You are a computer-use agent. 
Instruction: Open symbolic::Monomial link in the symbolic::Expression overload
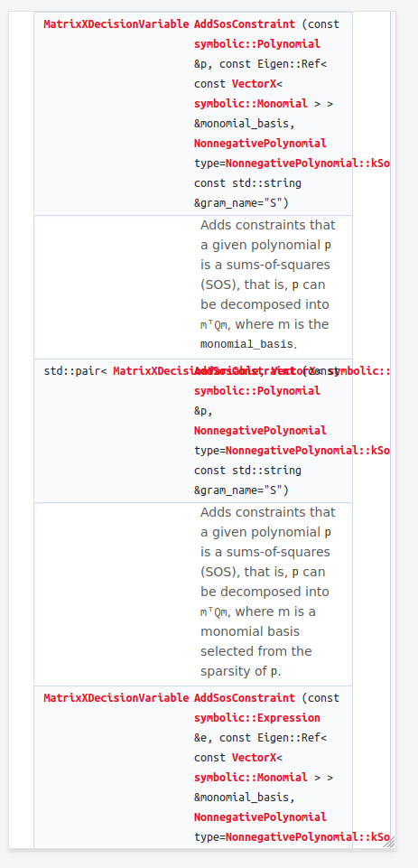(x=251, y=778)
